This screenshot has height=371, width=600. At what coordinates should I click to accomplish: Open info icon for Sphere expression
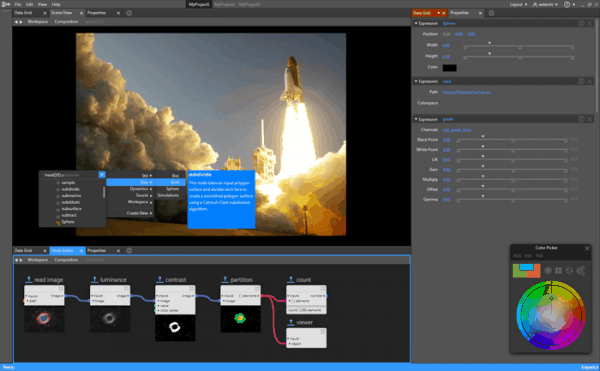pos(581,23)
